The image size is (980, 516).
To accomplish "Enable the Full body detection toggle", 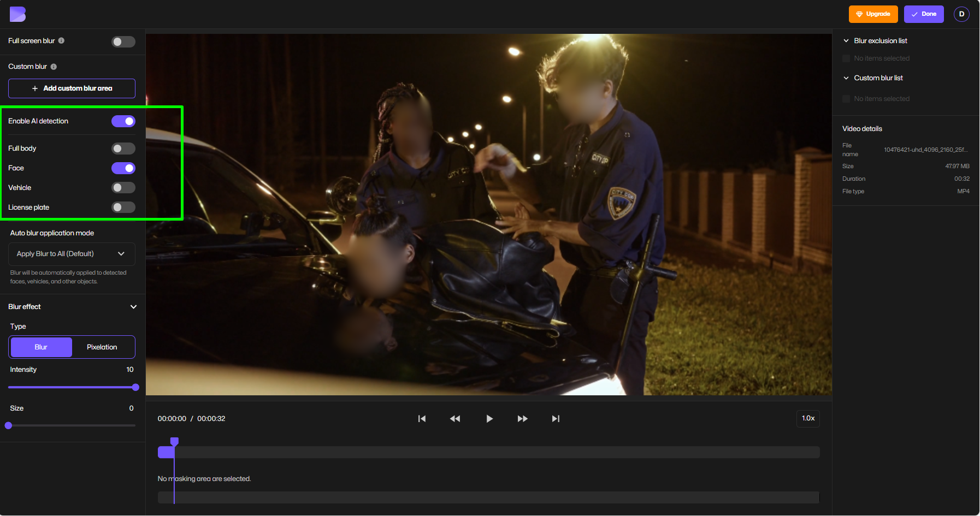I will (123, 148).
